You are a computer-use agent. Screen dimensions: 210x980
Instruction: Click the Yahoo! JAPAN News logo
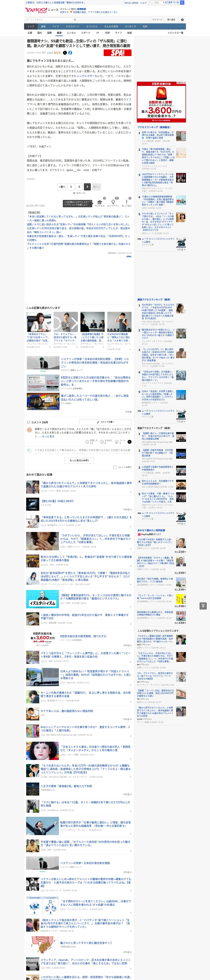point(42,10)
